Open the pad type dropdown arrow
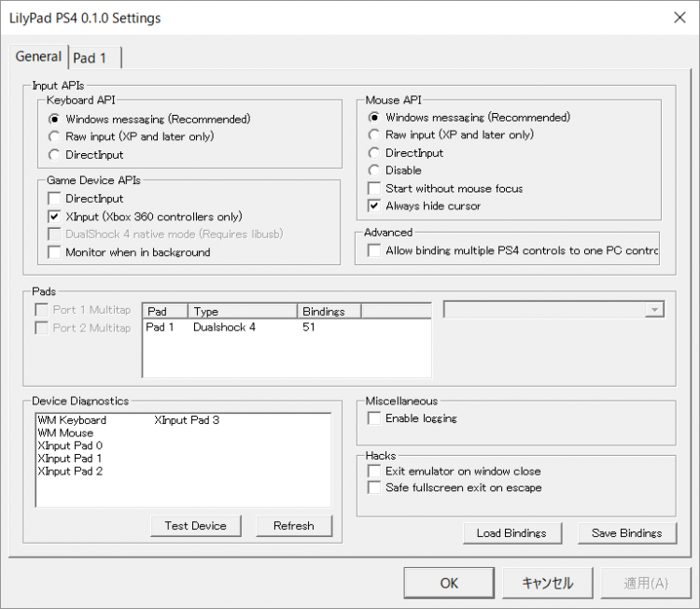Screen dimensions: 700x609 coord(654,310)
